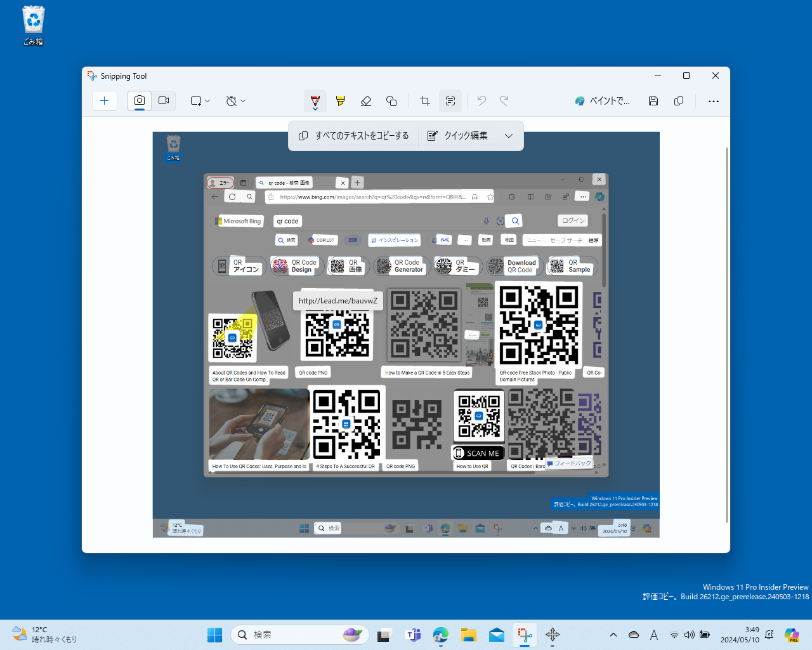Click the IME input mode A indicator

pos(654,635)
